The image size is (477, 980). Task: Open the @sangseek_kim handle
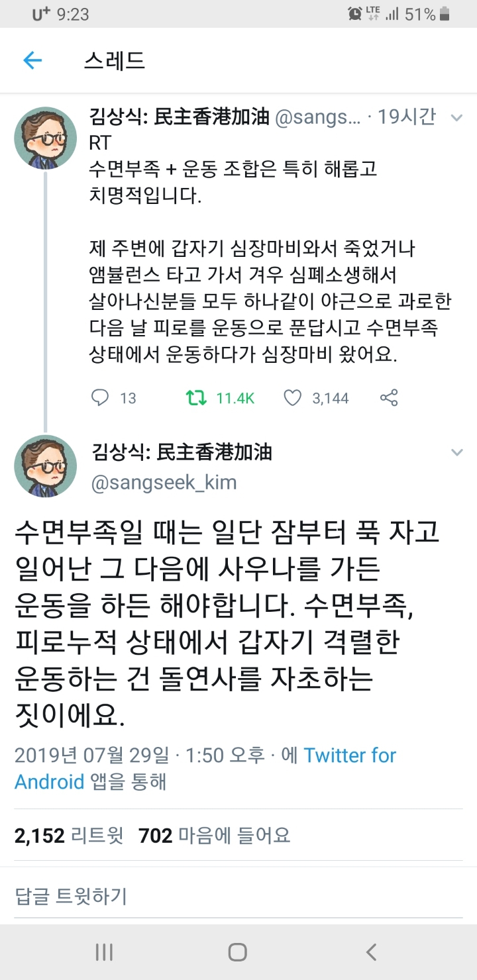(163, 483)
